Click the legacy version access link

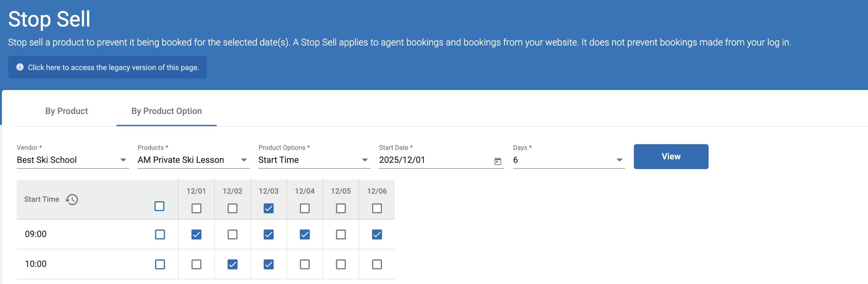click(x=113, y=67)
